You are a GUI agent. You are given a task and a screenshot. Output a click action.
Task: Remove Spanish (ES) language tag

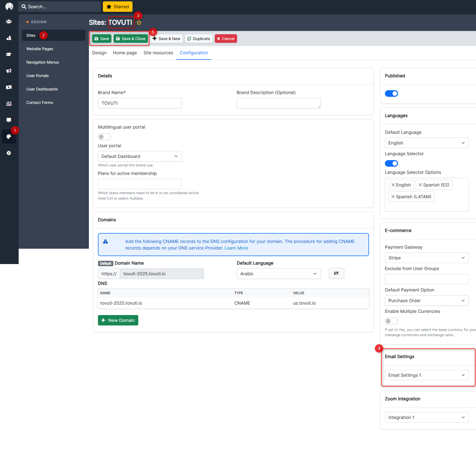[x=420, y=185]
